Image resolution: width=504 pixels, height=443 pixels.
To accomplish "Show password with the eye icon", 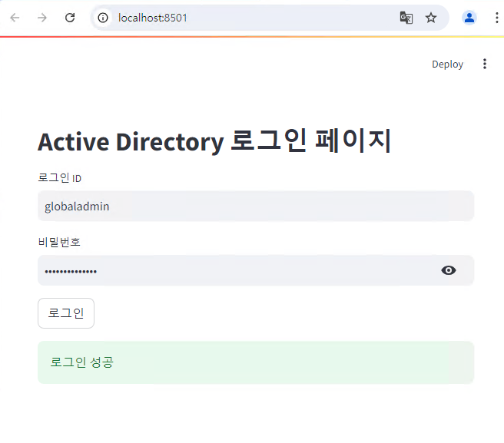I will [449, 270].
